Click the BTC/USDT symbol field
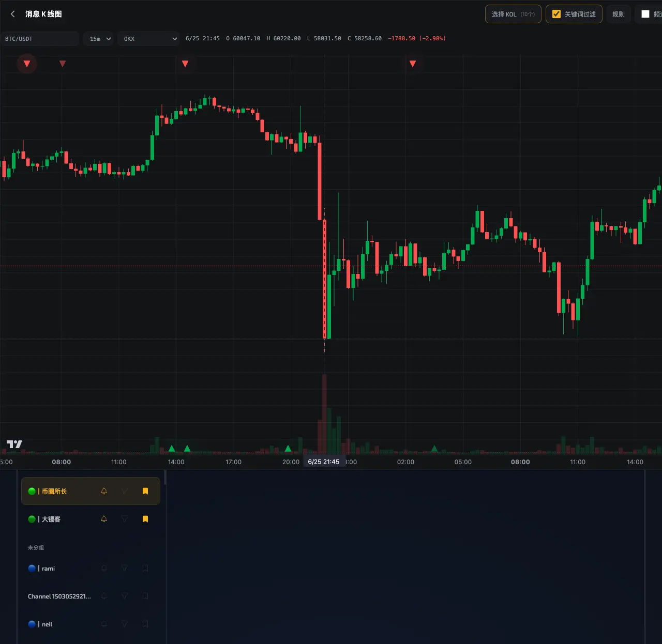Viewport: 662px width, 644px height. coord(40,39)
